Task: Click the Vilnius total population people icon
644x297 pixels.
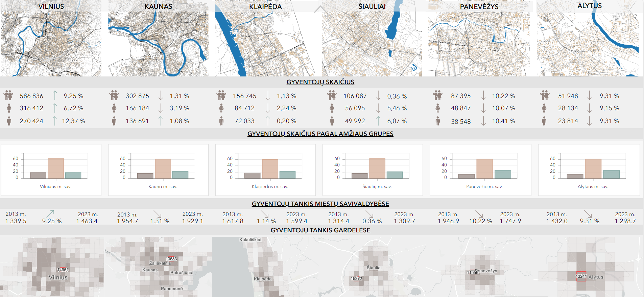Action: (8, 95)
